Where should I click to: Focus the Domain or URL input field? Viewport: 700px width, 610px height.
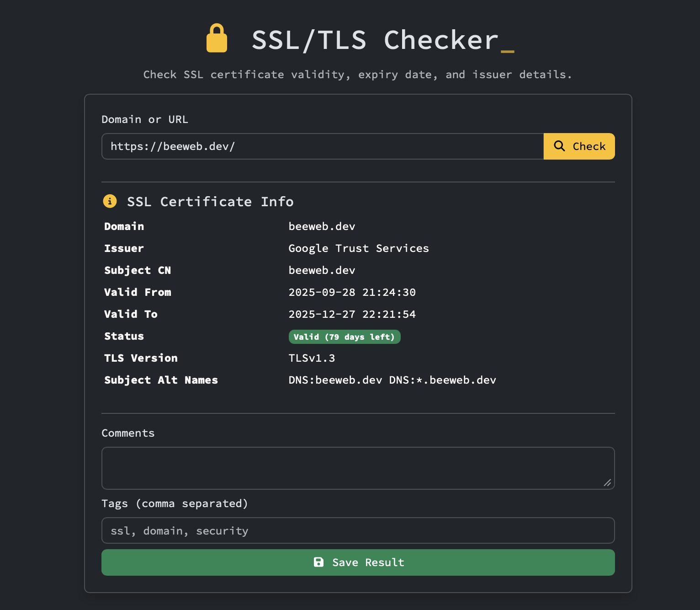coord(323,146)
